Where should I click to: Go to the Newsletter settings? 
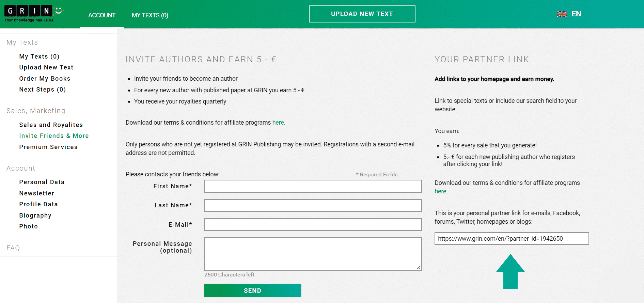pos(36,193)
